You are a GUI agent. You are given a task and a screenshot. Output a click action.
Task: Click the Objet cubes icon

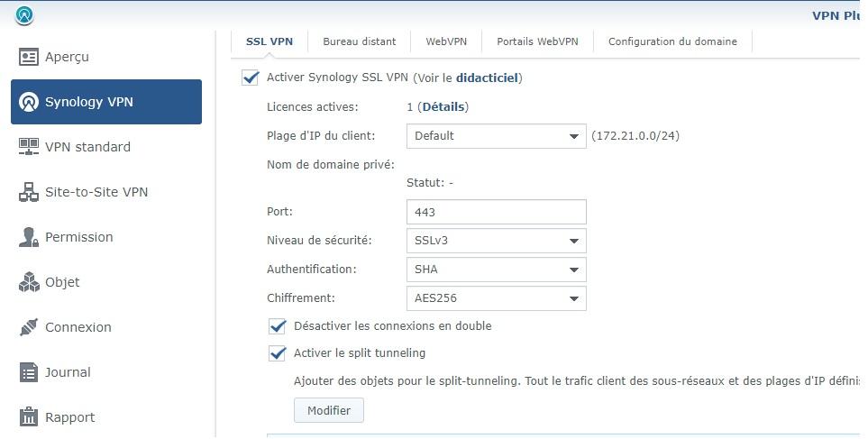click(29, 282)
